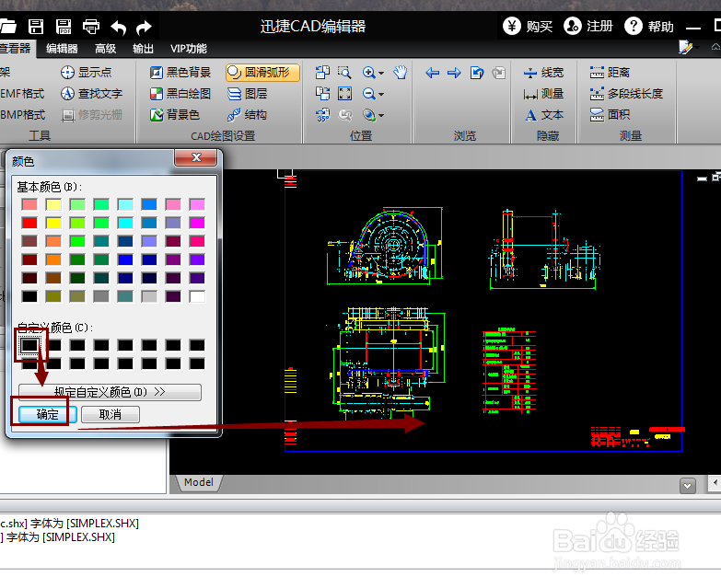The width and height of the screenshot is (721, 588).
Task: Click the zoom out magnifier icon
Action: [368, 94]
